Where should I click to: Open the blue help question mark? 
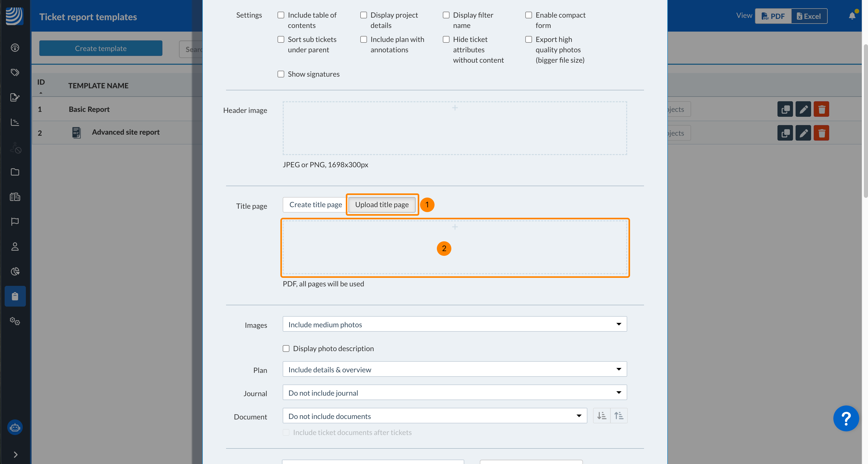tap(845, 418)
